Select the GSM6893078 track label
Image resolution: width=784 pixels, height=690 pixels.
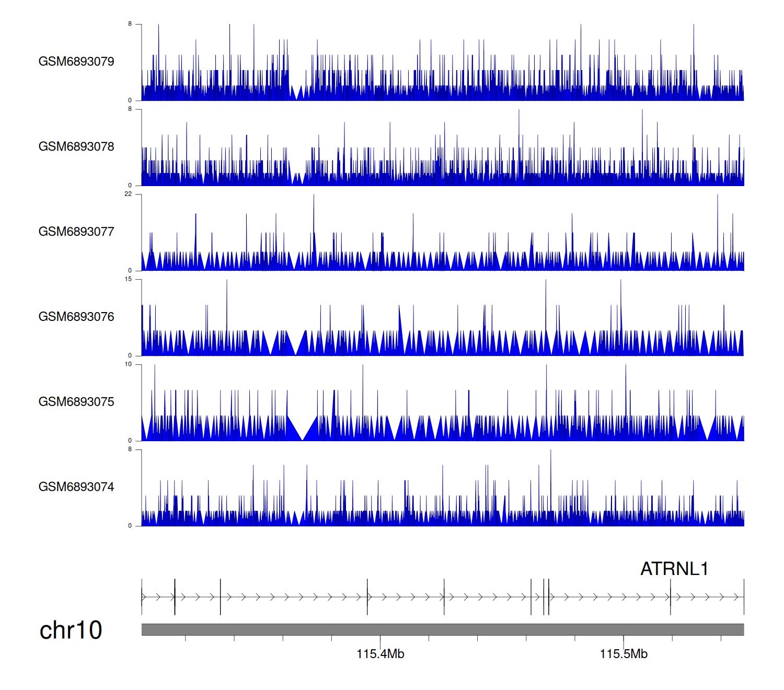pos(76,147)
